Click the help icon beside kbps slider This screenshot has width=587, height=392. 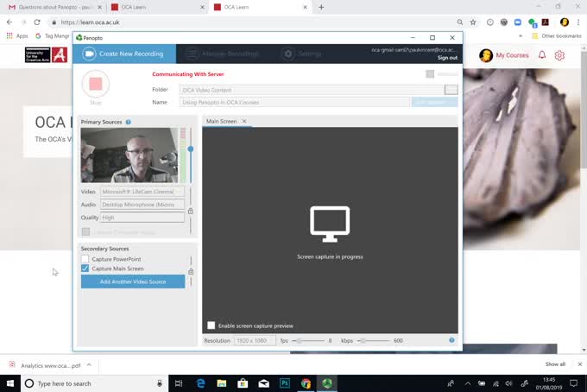pyautogui.click(x=451, y=340)
